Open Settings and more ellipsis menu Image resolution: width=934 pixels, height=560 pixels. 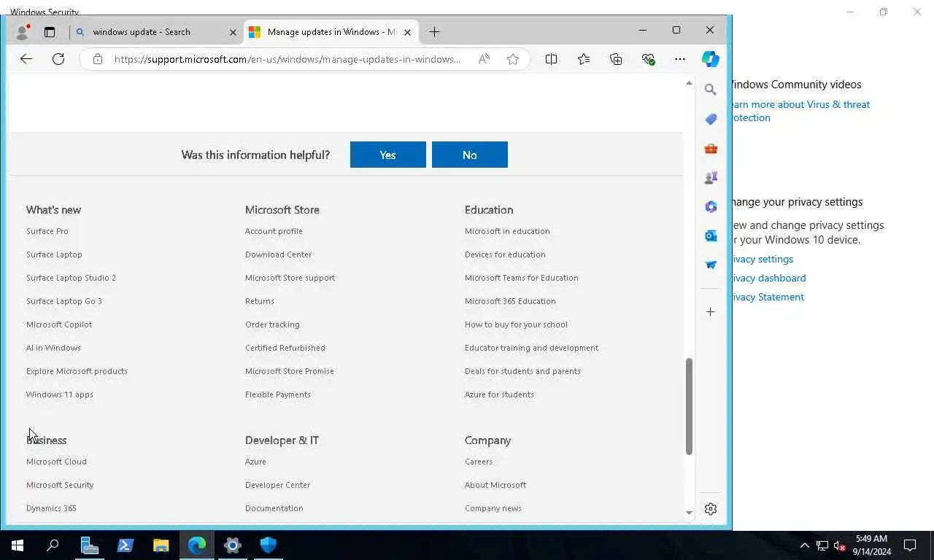680,59
